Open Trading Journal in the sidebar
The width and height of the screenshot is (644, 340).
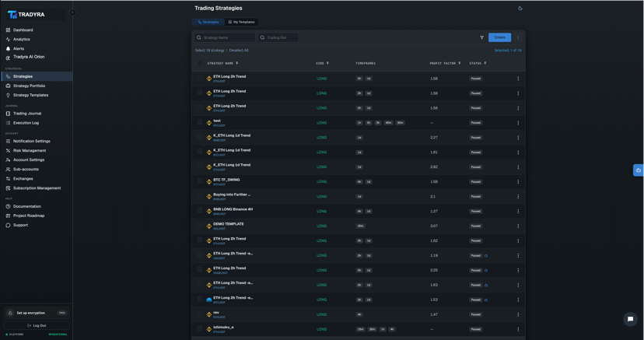point(27,114)
